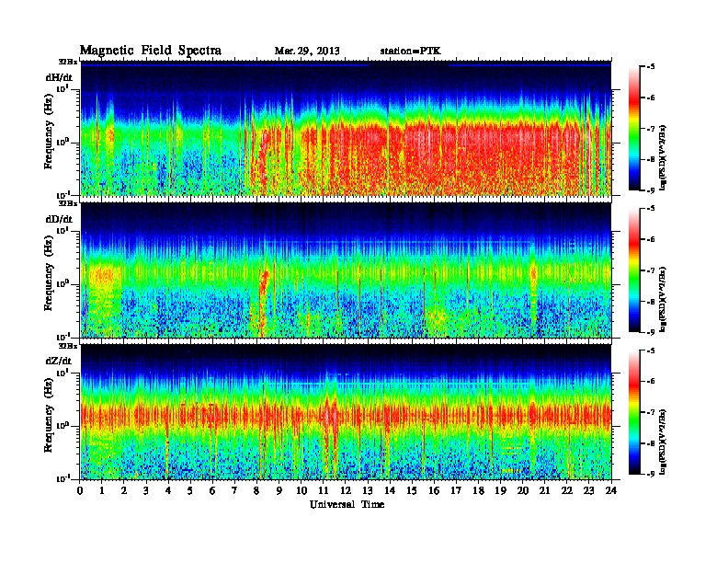The image size is (728, 563).
Task: Click the "19" tick on the time axis
Action: pyautogui.click(x=500, y=491)
